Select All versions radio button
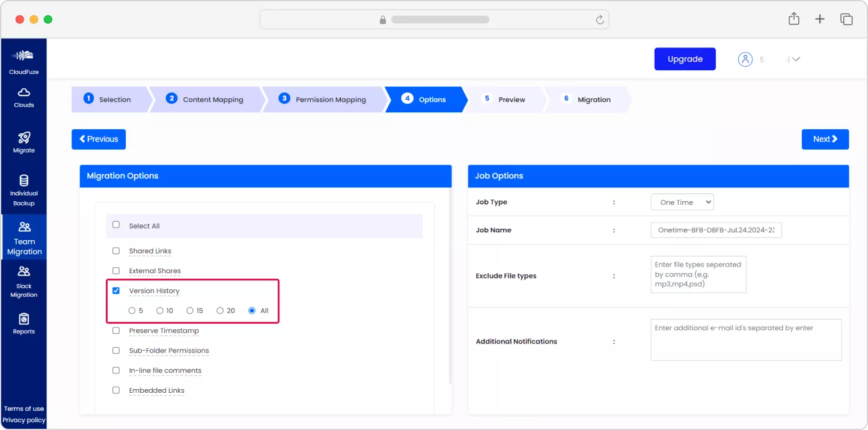This screenshot has height=430, width=868. pyautogui.click(x=252, y=310)
